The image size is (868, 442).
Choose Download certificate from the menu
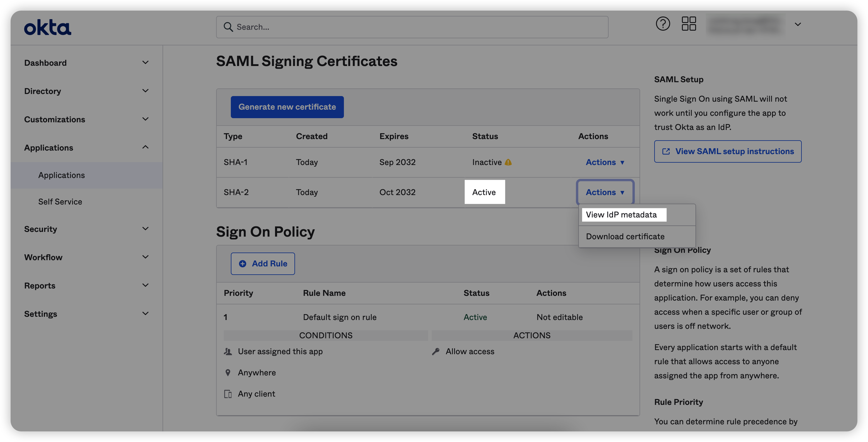625,236
